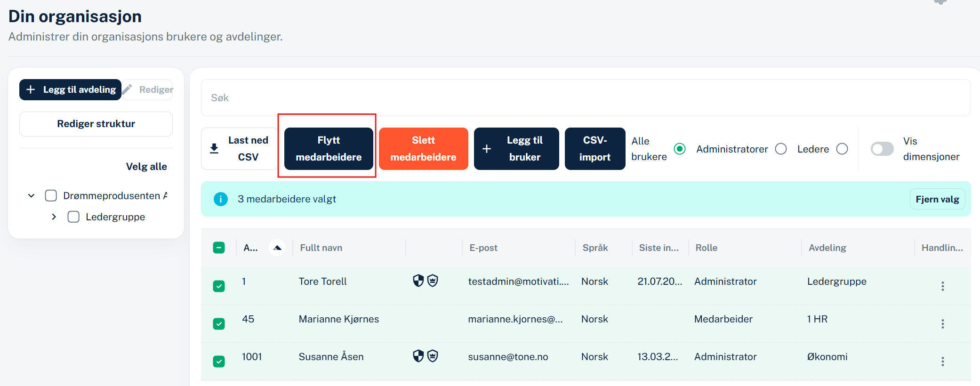Click the Susanne Åsen name cell
Image resolution: width=980 pixels, height=386 pixels.
tap(331, 357)
